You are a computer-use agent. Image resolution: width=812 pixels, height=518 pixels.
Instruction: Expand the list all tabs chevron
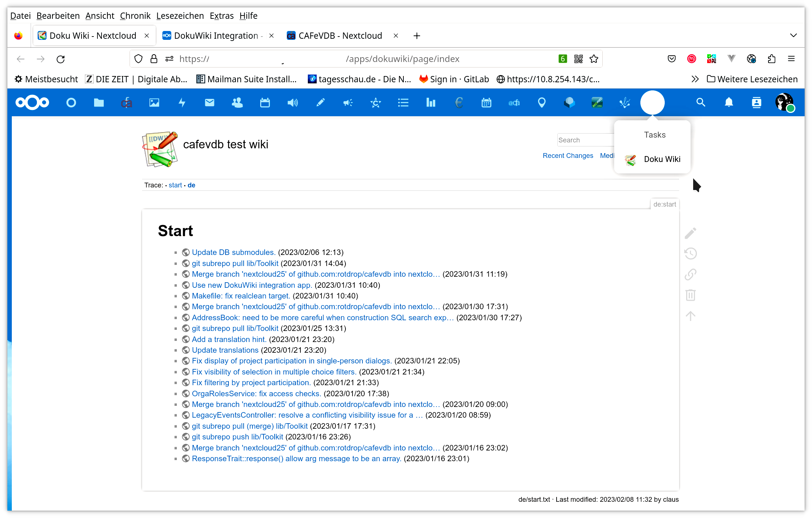[793, 35]
